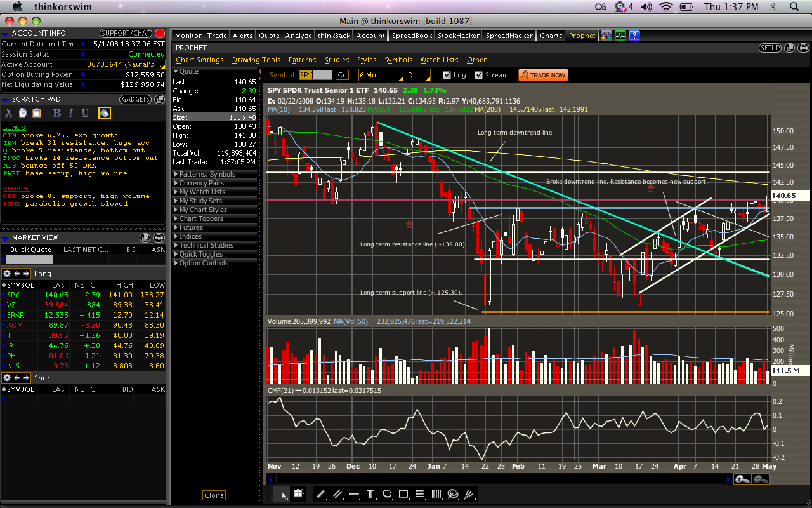The width and height of the screenshot is (812, 508).
Task: Pick the trendline drawing tool
Action: pyautogui.click(x=321, y=493)
